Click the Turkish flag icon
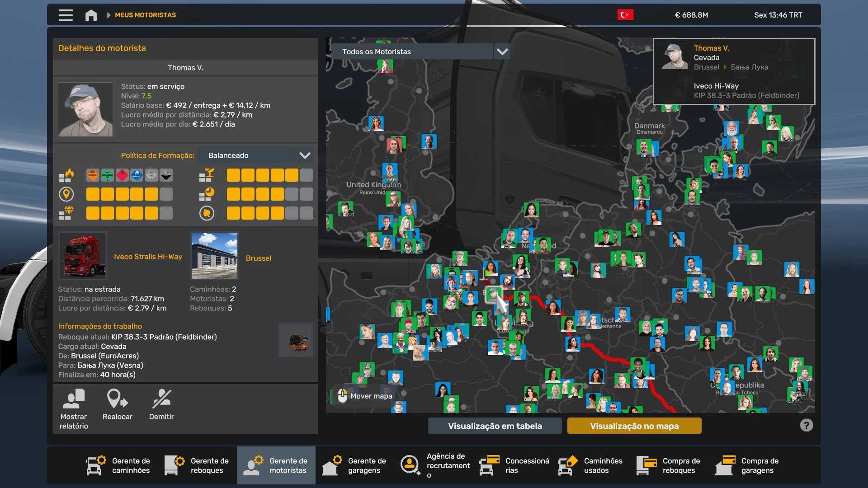The image size is (868, 488). [x=625, y=15]
